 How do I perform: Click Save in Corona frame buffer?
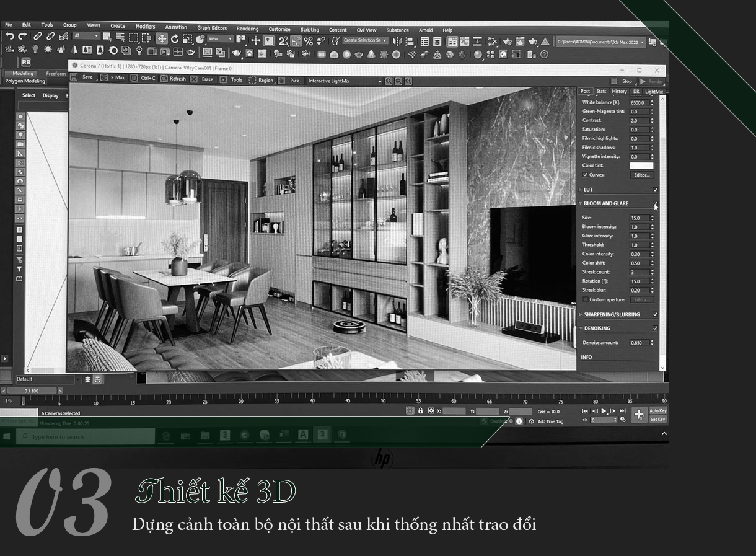(82, 77)
